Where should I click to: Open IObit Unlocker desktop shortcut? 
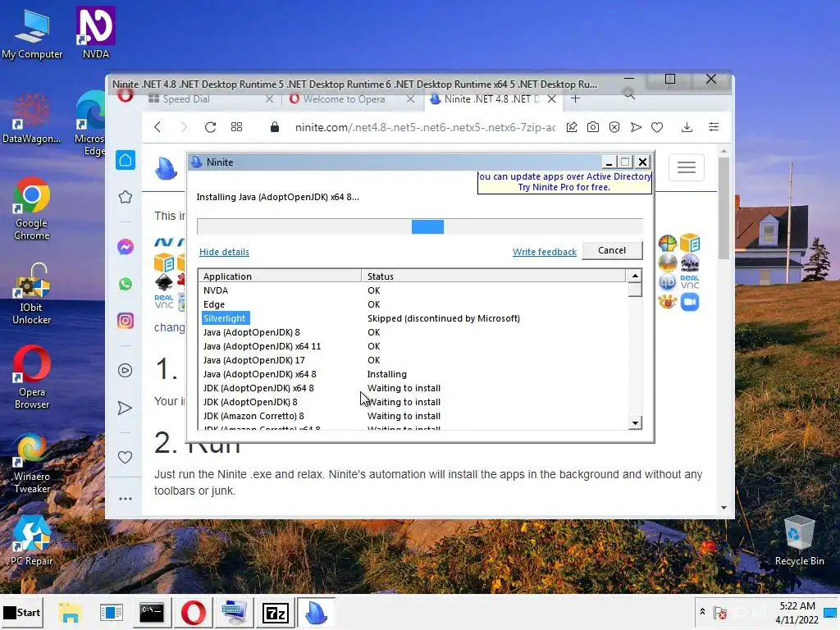32,294
